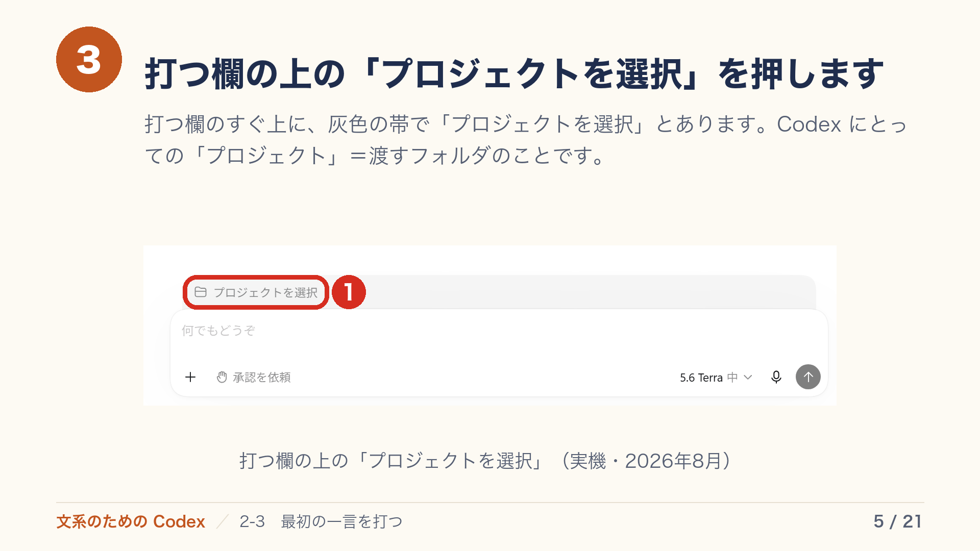Click the hand icon for approval request
Viewport: 980px width, 551px height.
pos(222,377)
